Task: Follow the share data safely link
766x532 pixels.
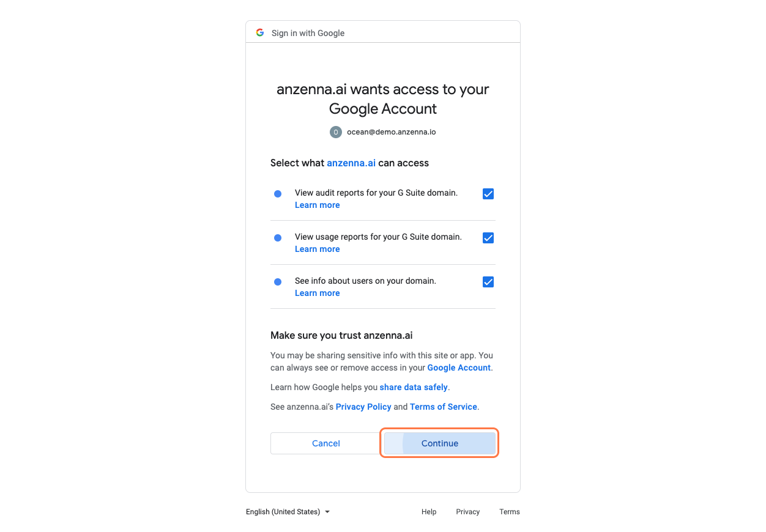Action: click(414, 388)
